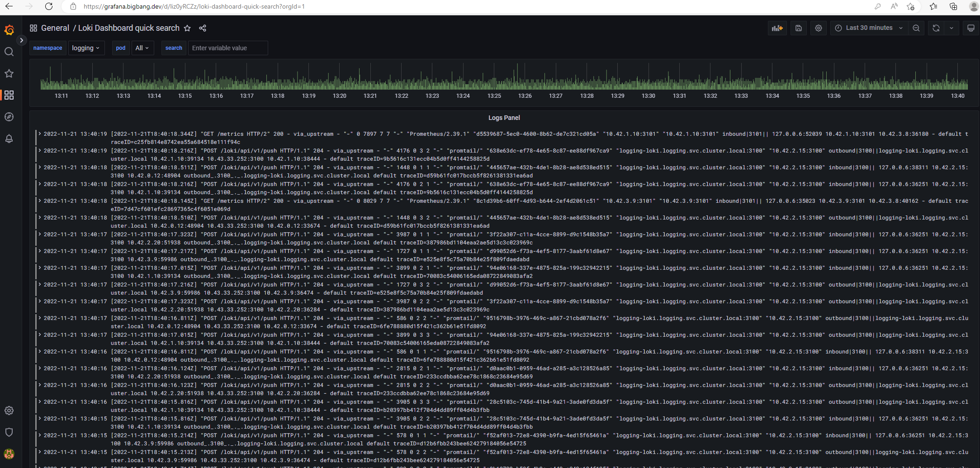Click the Grafana logo
Image resolution: width=980 pixels, height=468 pixels.
pos(9,30)
